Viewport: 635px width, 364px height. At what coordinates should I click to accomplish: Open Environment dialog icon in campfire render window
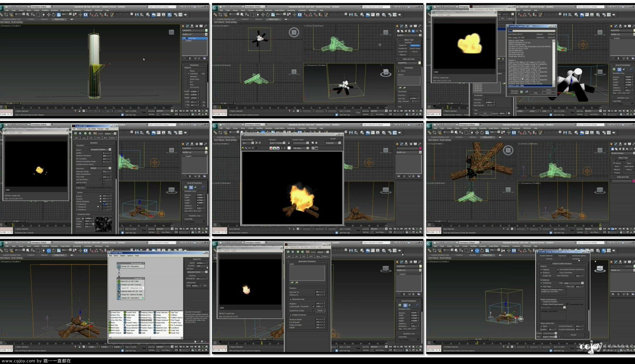click(x=317, y=143)
